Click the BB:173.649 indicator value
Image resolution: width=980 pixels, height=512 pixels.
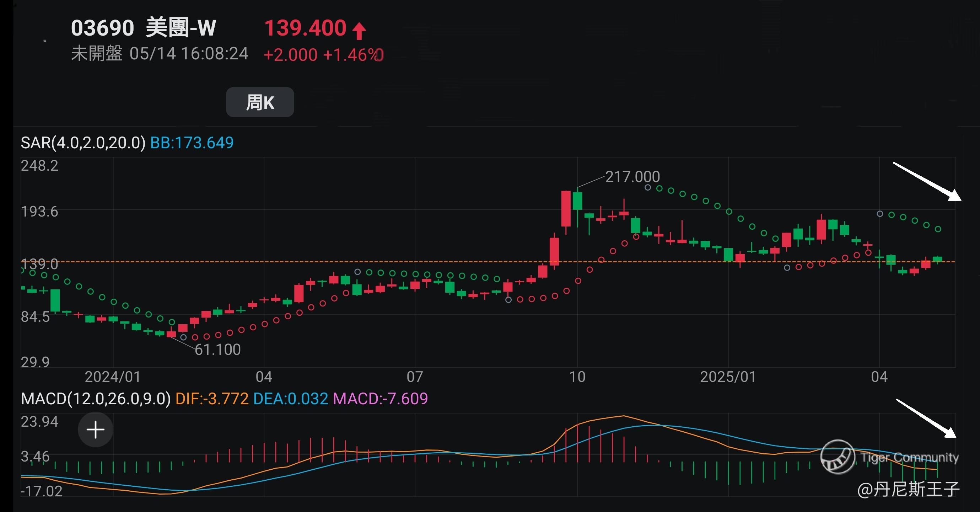pyautogui.click(x=192, y=143)
